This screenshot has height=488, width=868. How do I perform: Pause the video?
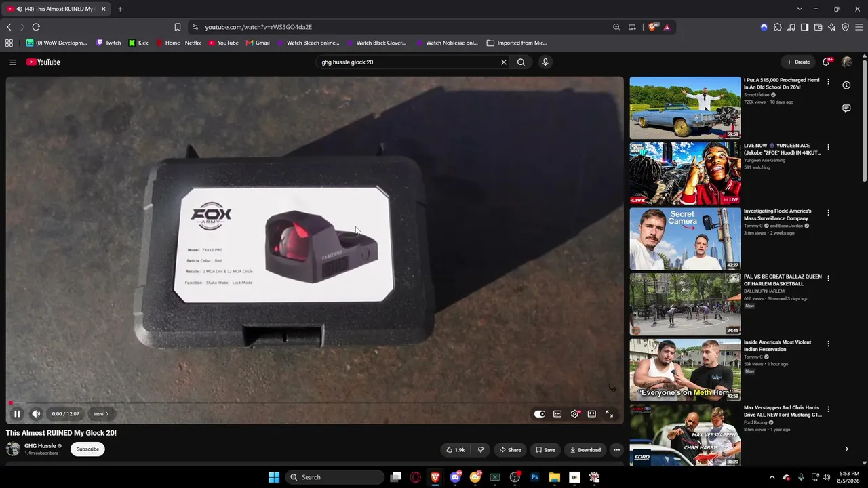coord(17,414)
